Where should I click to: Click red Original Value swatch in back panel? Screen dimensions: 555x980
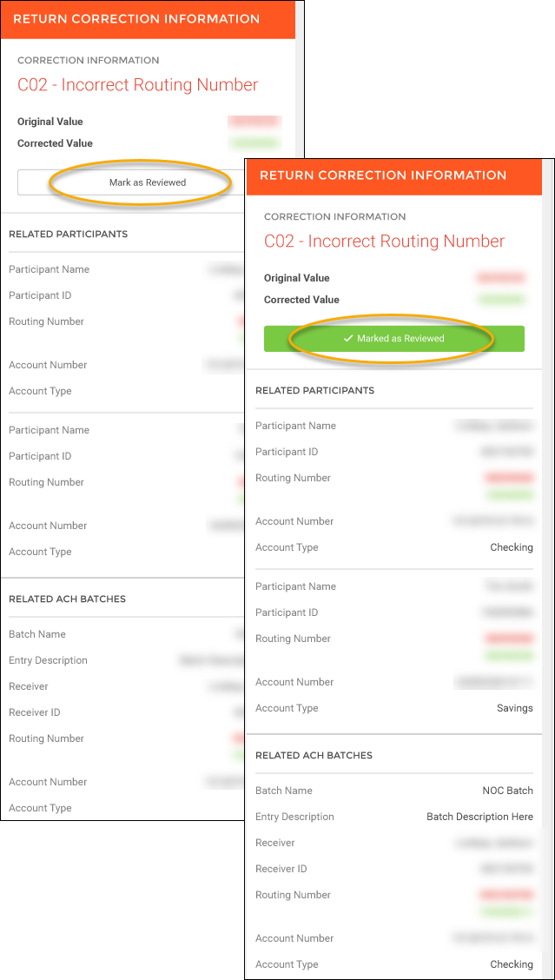[x=254, y=122]
